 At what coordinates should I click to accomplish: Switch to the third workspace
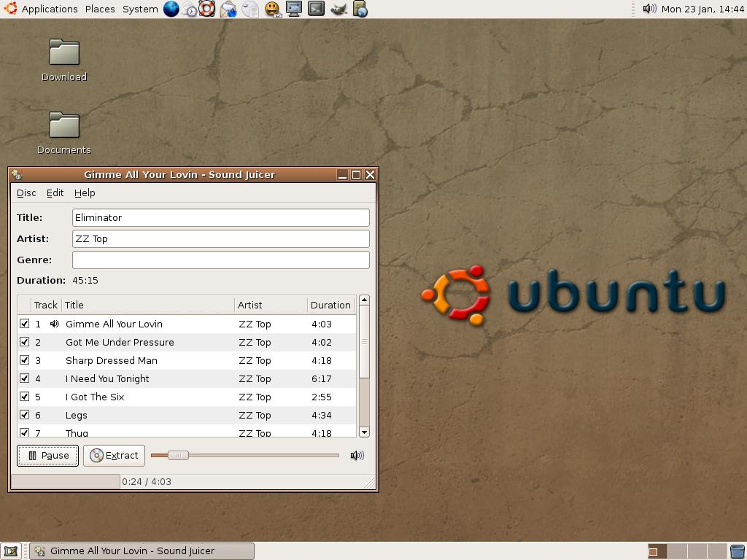click(697, 551)
